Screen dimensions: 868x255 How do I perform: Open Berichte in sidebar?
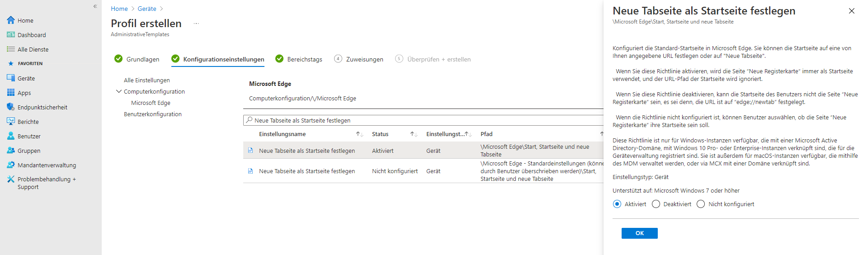click(x=28, y=122)
